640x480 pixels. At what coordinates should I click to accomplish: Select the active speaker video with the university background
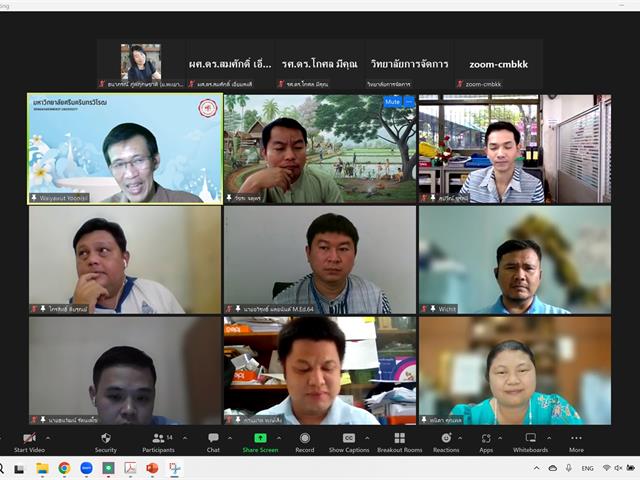tap(125, 149)
